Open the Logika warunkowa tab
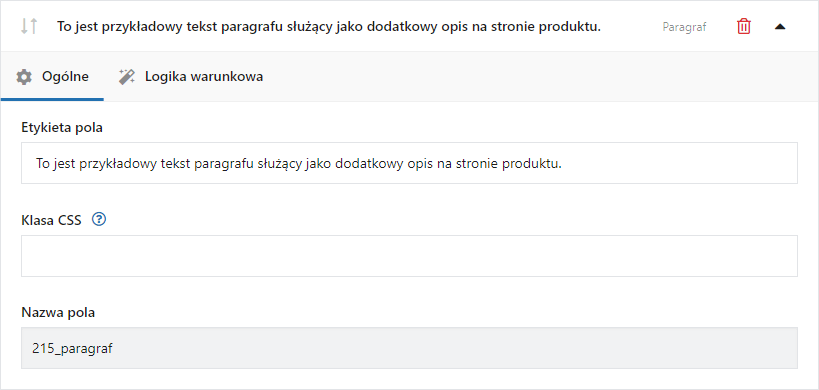Image resolution: width=819 pixels, height=390 pixels. [x=191, y=77]
